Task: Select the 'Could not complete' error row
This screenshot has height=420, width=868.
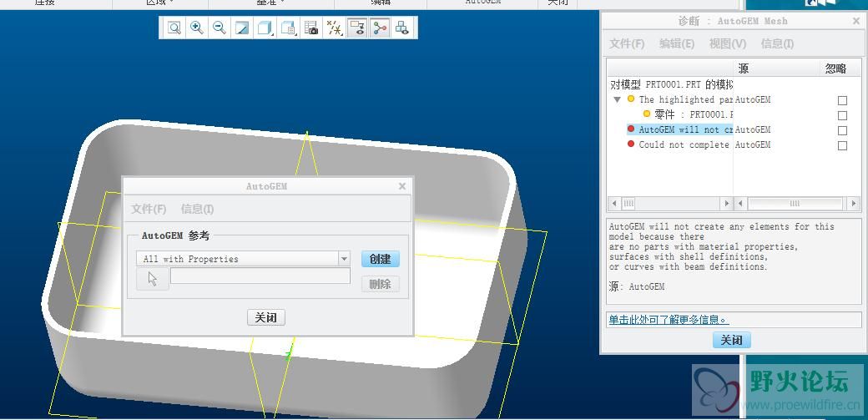Action: [x=684, y=144]
